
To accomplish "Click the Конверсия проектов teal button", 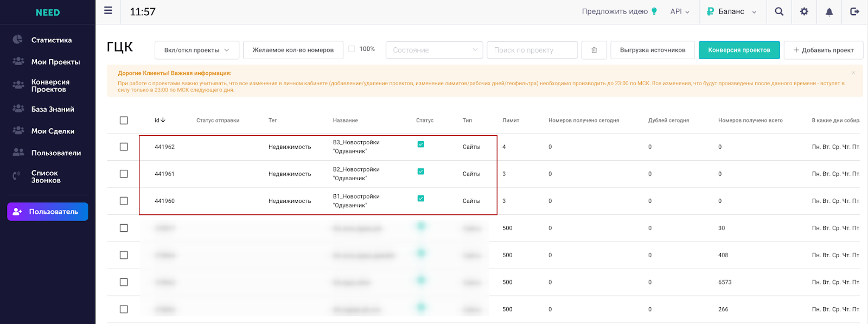I will pos(739,50).
